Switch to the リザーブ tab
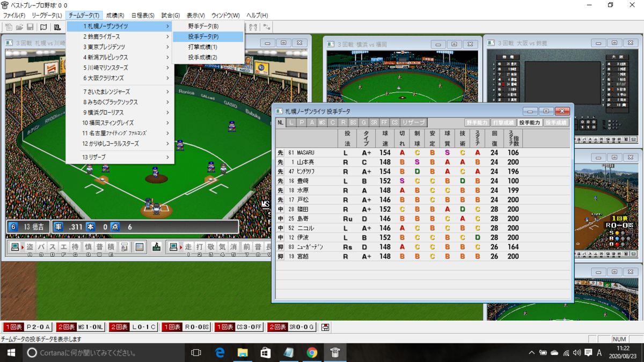The image size is (644, 362). click(x=413, y=123)
